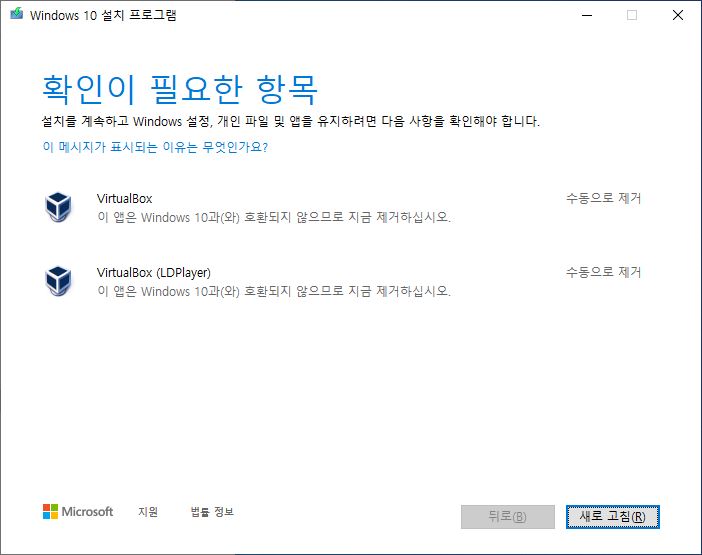Click '수동으로 제거' beside VirtualBox (LDPlayer)

click(x=603, y=272)
